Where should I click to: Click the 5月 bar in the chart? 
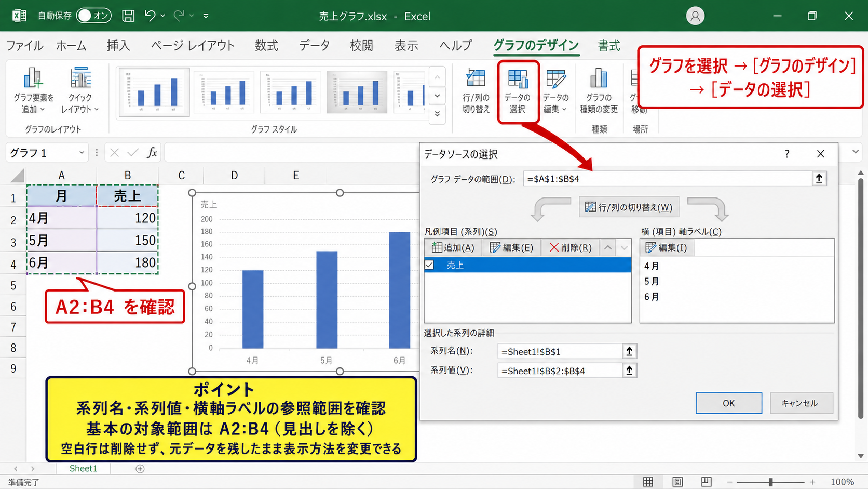[327, 299]
